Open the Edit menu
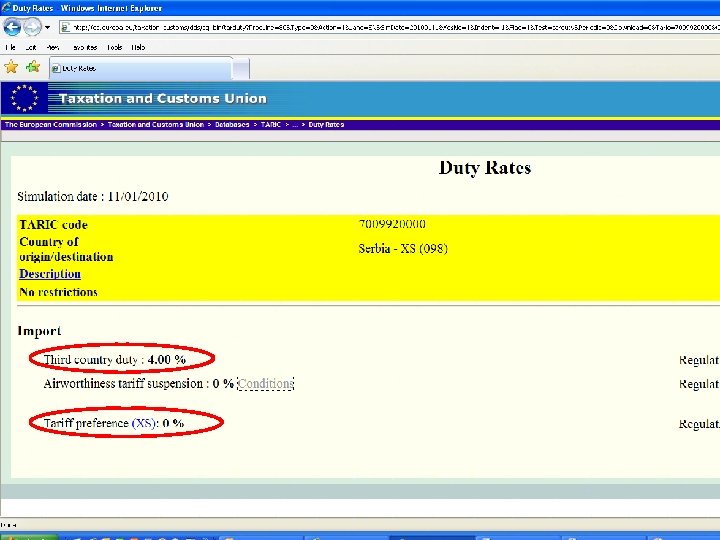This screenshot has width=720, height=540. coord(31,47)
